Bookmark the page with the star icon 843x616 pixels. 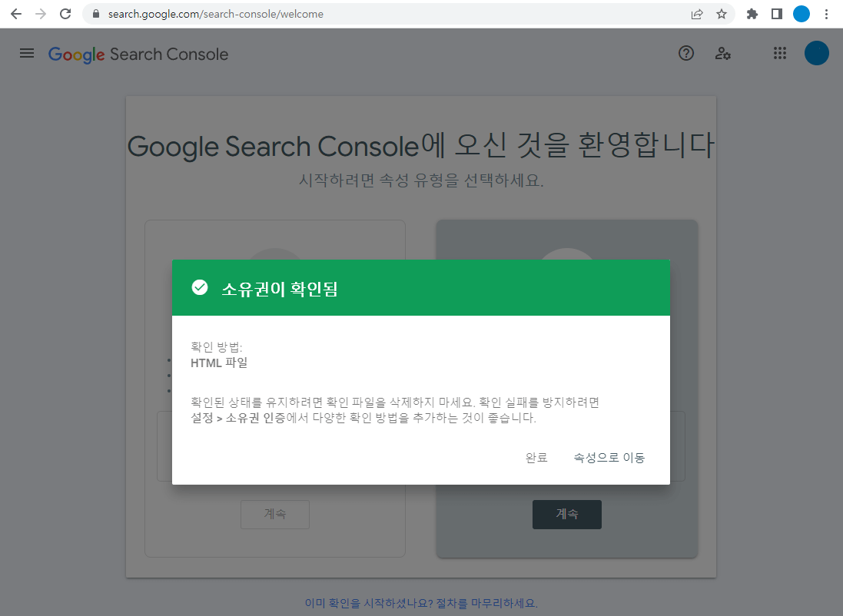tap(721, 14)
